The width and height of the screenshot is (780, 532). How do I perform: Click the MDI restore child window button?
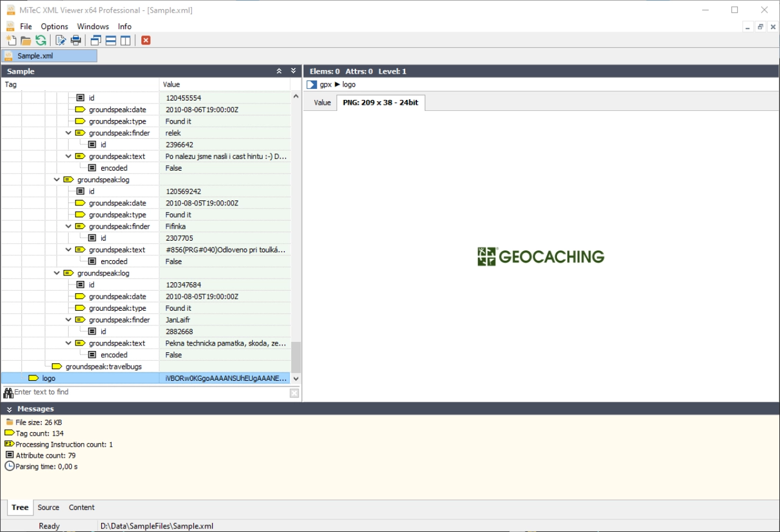click(x=760, y=27)
